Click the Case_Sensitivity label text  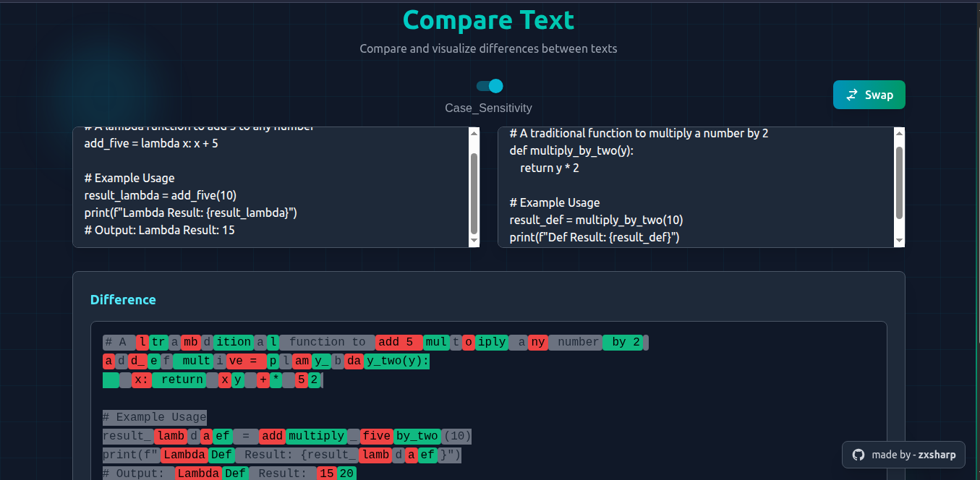click(x=488, y=108)
